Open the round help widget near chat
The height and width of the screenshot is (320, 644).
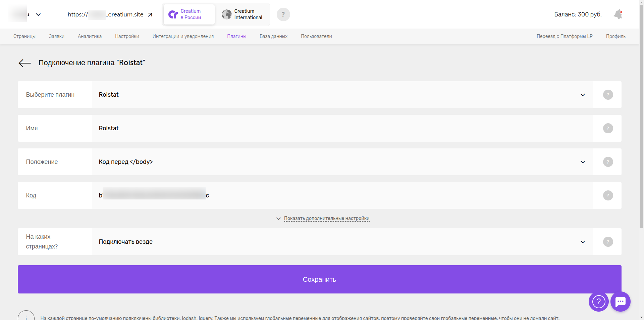point(598,302)
